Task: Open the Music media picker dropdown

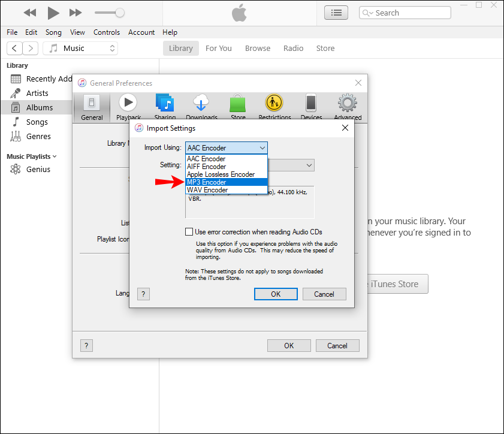Action: (x=80, y=49)
